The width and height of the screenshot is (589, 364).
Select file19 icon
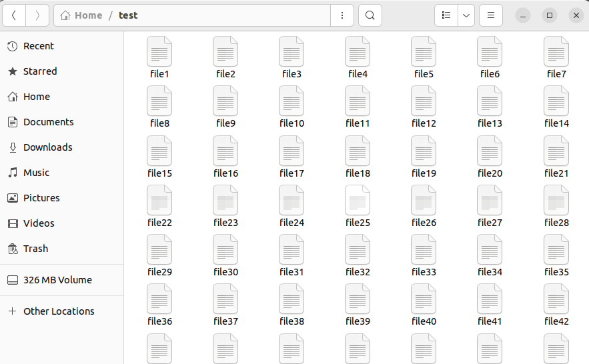424,151
